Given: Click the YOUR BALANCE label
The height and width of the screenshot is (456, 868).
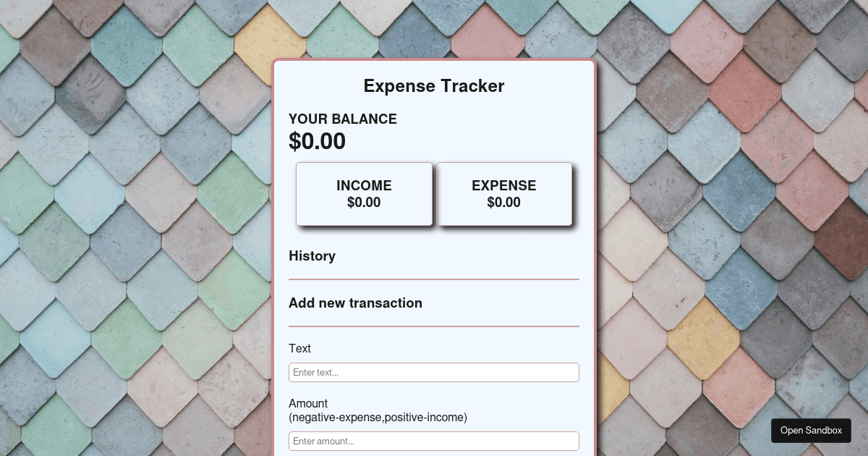Looking at the screenshot, I should 343,119.
